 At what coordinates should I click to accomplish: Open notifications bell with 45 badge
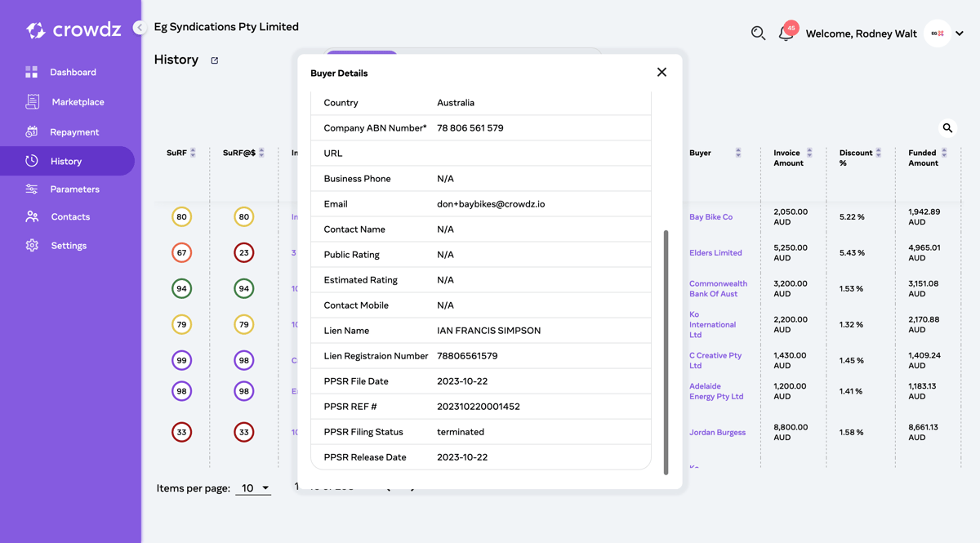(x=786, y=33)
